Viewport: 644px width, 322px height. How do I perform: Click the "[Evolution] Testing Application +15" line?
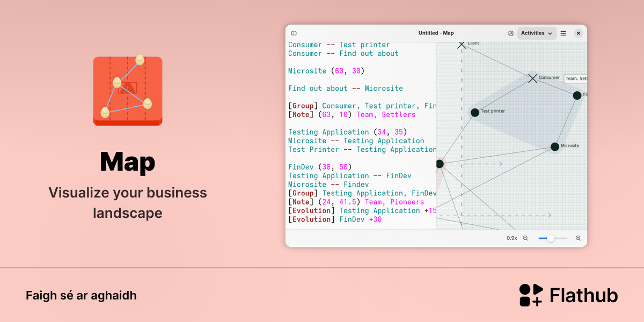pos(362,211)
